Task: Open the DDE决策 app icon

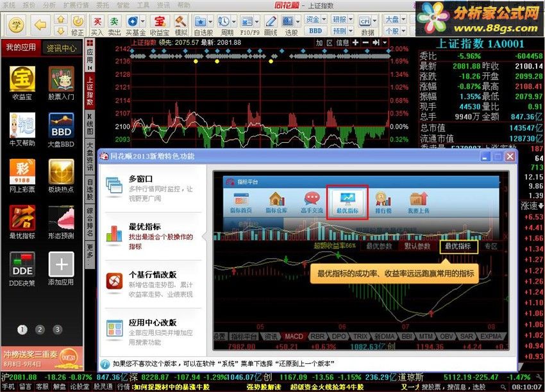Action: [22, 269]
